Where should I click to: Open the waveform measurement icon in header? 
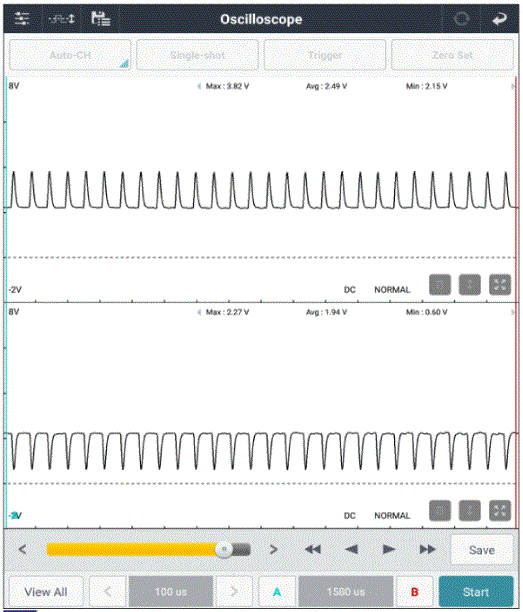coord(61,18)
